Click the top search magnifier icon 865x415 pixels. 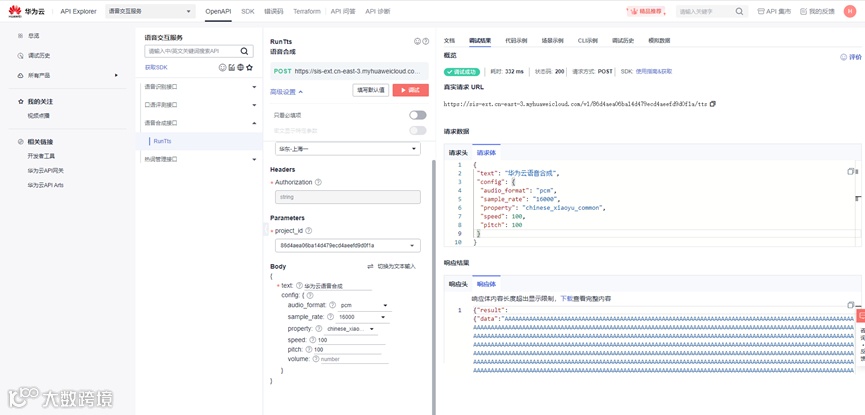coord(739,12)
